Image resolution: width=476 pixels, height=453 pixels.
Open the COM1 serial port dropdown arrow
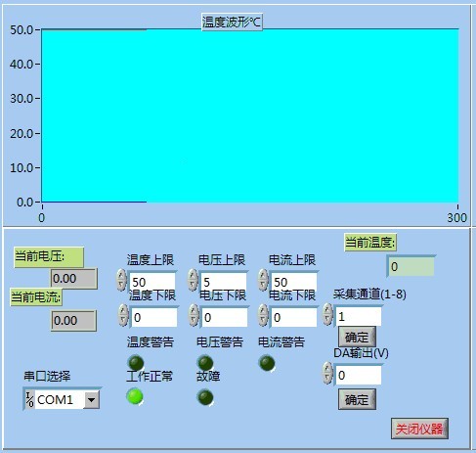[91, 399]
